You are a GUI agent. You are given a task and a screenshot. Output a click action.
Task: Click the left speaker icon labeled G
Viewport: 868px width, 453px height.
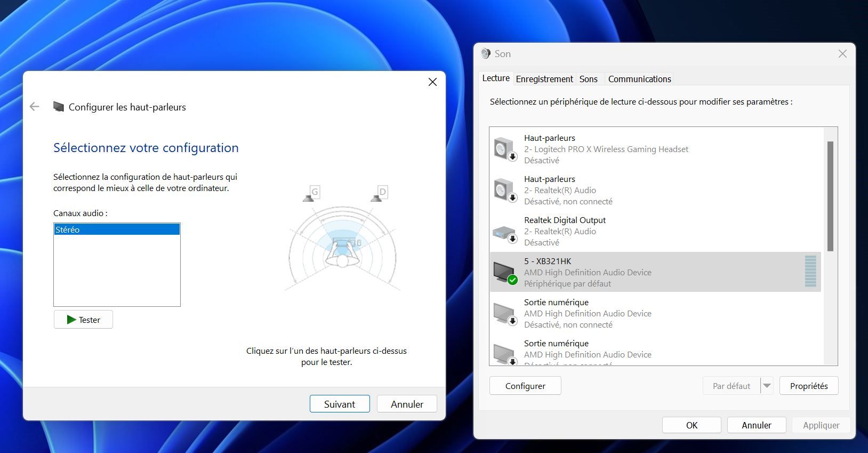[311, 194]
